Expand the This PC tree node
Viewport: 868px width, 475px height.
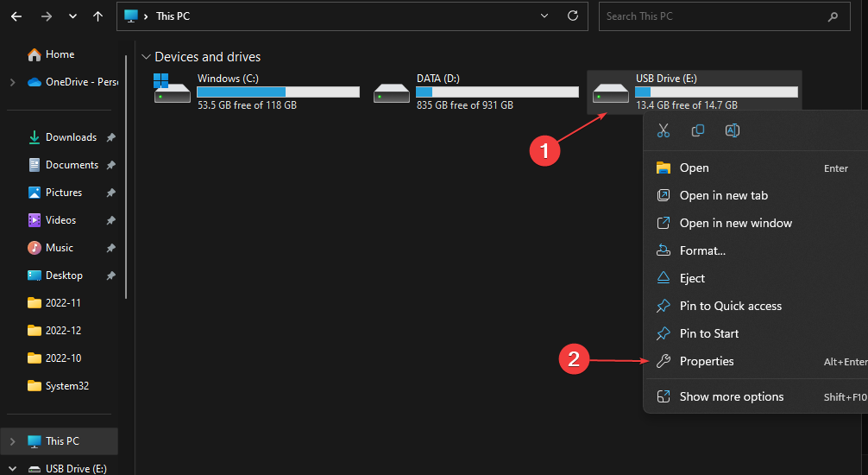12,441
